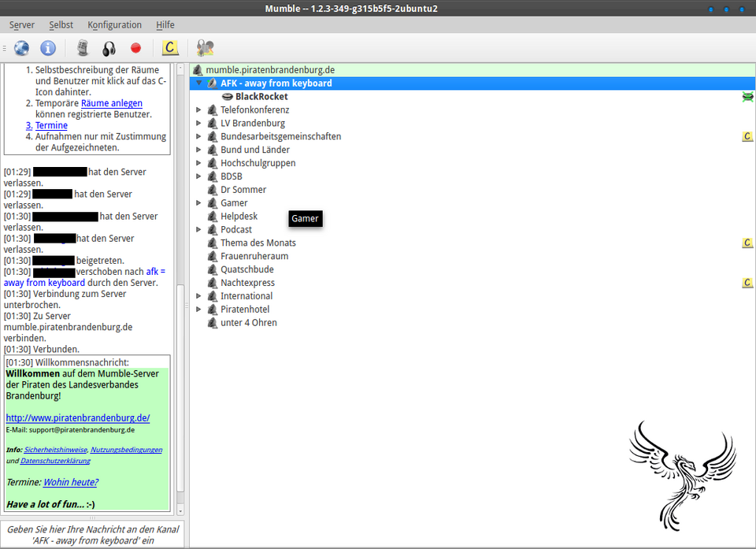Image resolution: width=756 pixels, height=549 pixels.
Task: Open the Wohin heute? termine link
Action: point(70,481)
